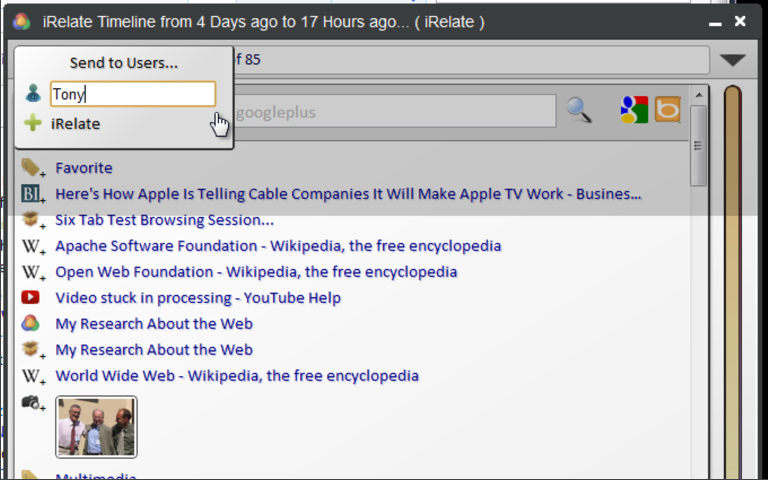Click the YouTube icon beside Video stuck
Viewport: 768px width, 480px height.
(x=30, y=297)
